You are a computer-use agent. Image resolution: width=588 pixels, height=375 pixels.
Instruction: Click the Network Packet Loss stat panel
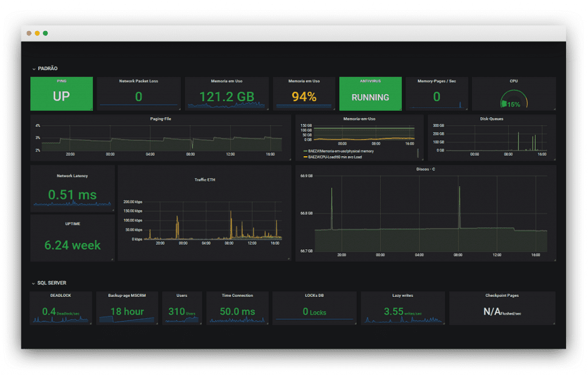point(138,94)
